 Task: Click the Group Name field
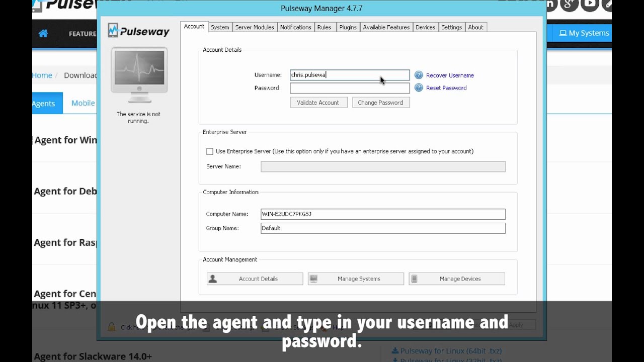pyautogui.click(x=383, y=228)
